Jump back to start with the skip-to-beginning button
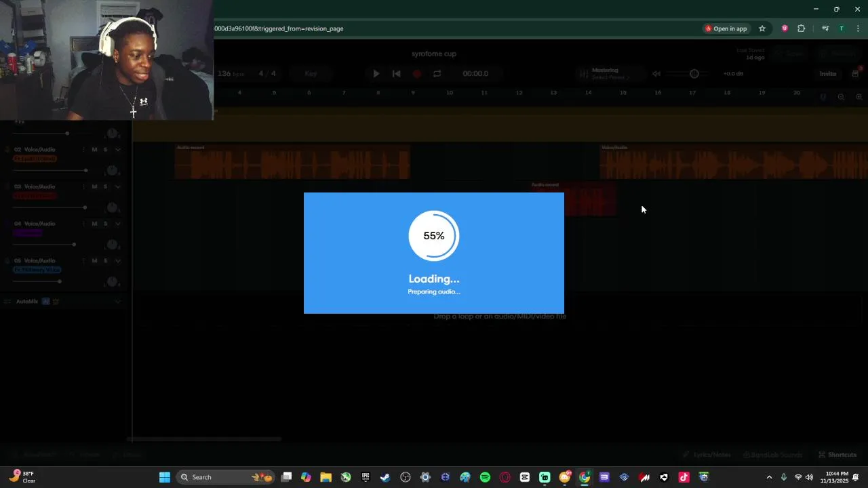Screen dimensions: 868x488 tap(397, 74)
